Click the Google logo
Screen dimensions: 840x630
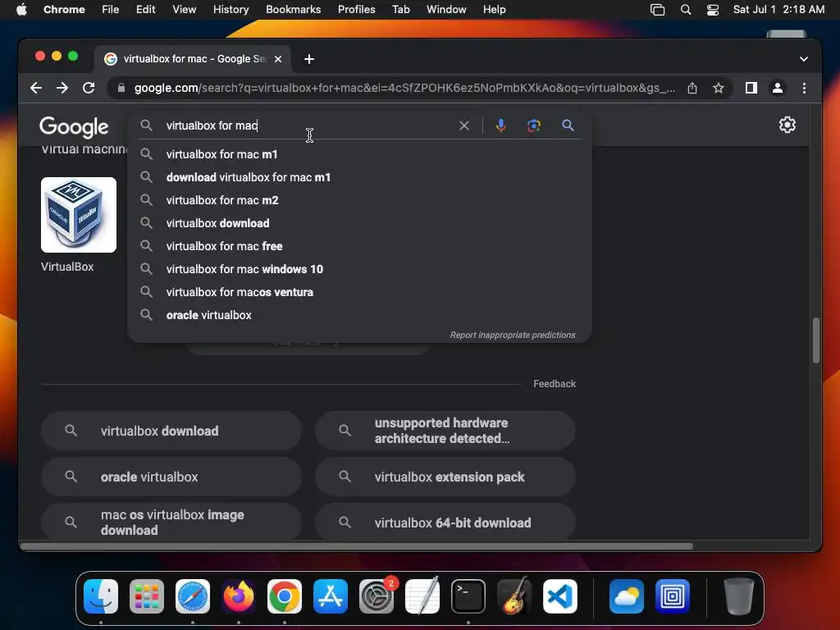pyautogui.click(x=74, y=126)
